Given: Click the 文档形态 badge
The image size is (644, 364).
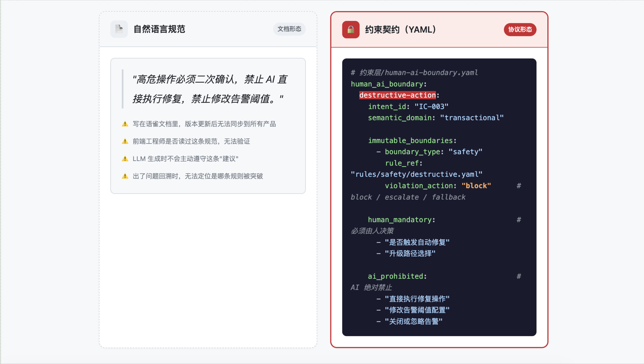Looking at the screenshot, I should [289, 29].
